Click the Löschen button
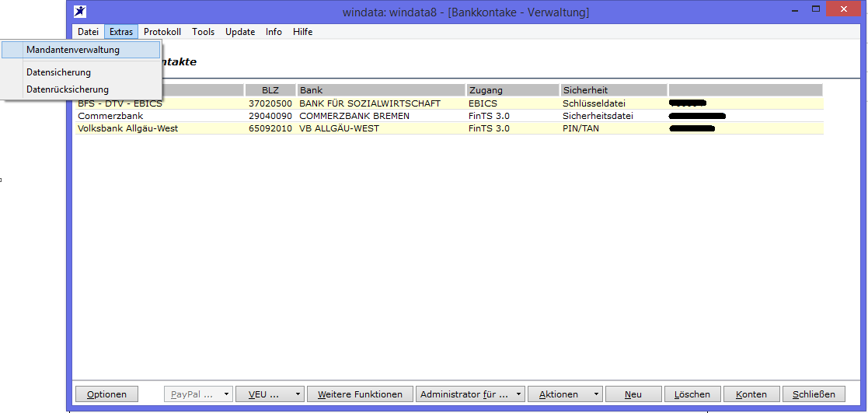 (x=692, y=394)
